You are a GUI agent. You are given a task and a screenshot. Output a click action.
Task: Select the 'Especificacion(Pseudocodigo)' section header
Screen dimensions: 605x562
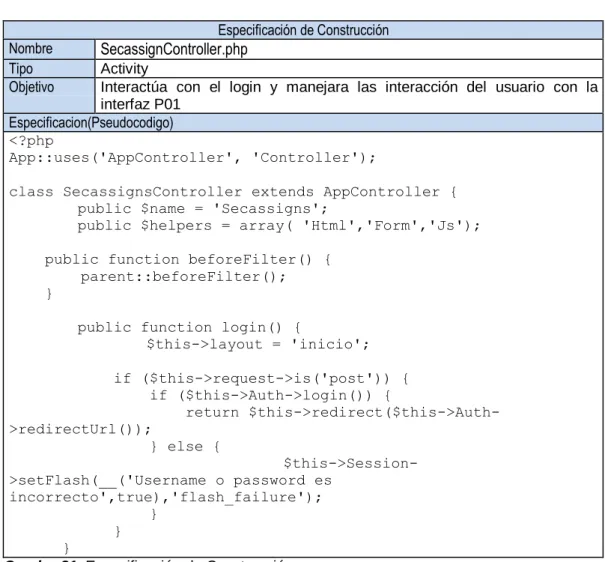tap(303, 123)
